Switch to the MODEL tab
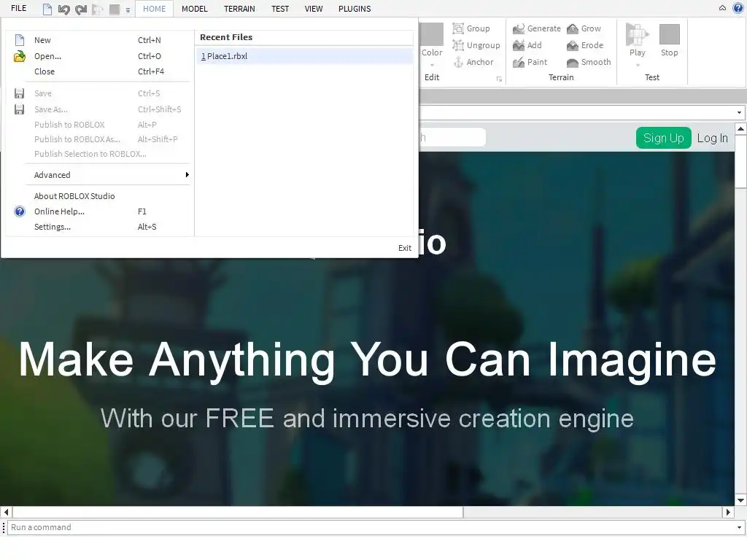Viewport: 747px width, 560px height. pyautogui.click(x=194, y=9)
